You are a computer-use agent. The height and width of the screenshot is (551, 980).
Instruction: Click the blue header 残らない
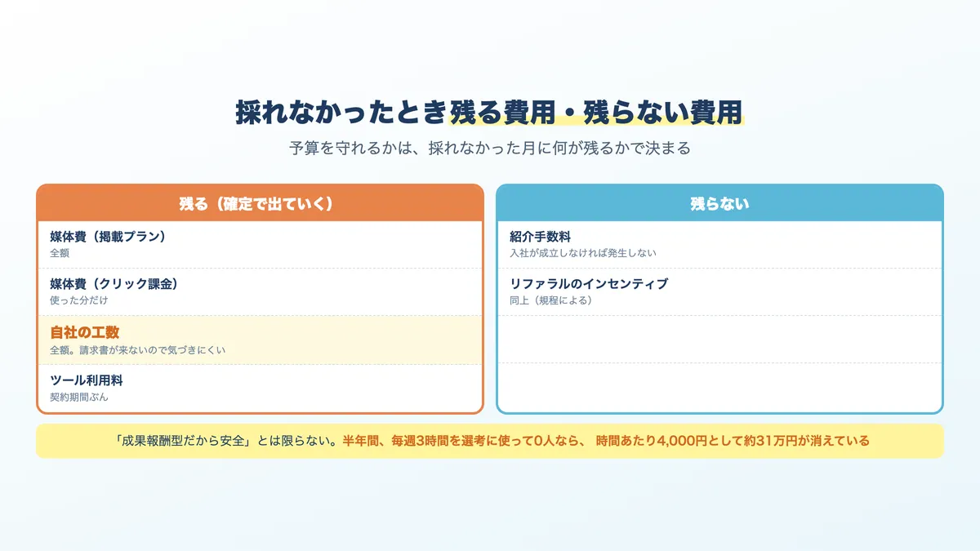pyautogui.click(x=719, y=203)
